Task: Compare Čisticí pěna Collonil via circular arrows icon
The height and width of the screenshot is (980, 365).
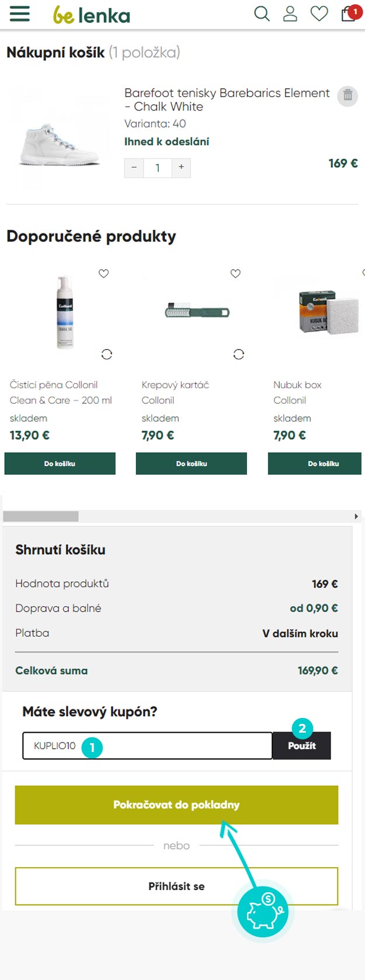Action: tap(106, 354)
